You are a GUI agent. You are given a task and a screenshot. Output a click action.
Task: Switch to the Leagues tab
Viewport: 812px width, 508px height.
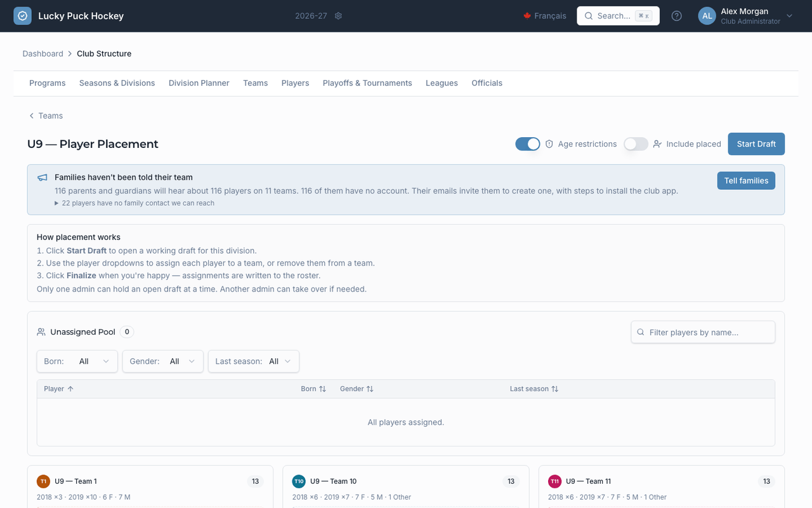pos(442,83)
